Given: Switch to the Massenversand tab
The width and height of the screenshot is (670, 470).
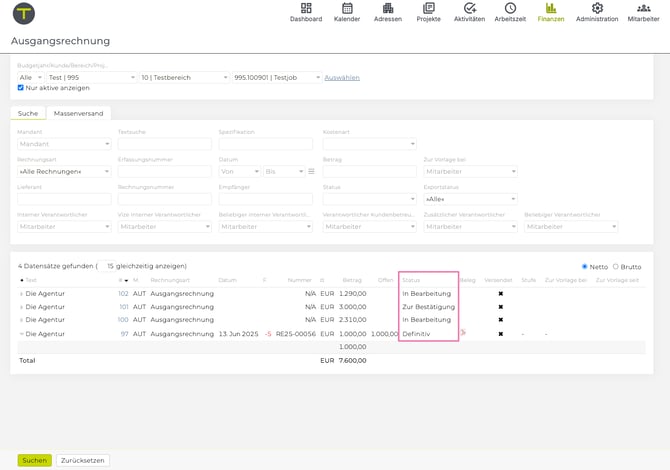Looking at the screenshot, I should [78, 114].
